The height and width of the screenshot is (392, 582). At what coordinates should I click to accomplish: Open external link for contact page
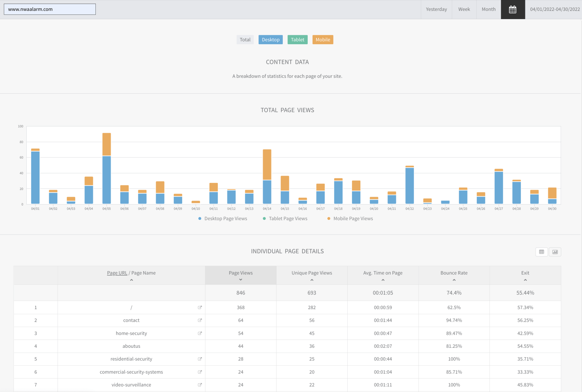coord(200,320)
